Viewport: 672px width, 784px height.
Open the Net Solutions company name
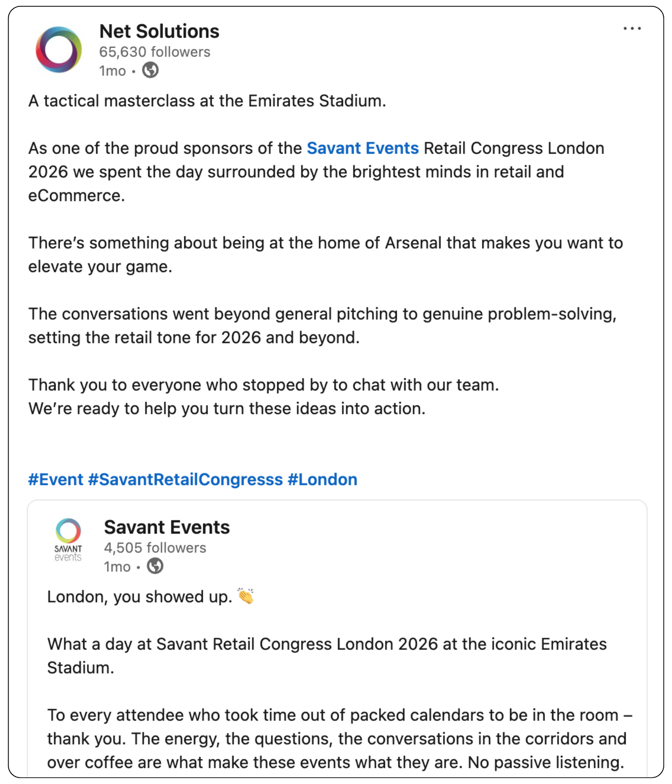pos(159,31)
